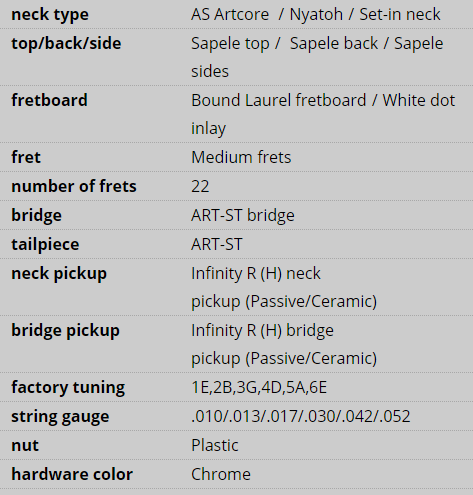Select the 'AS Artcore / Nyatoh / Set-in neck' text
This screenshot has height=495, width=473.
[x=316, y=14]
